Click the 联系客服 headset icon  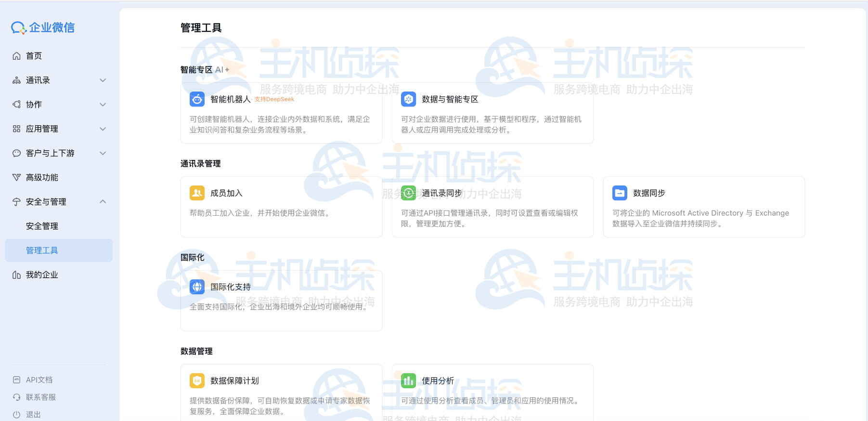click(x=16, y=397)
